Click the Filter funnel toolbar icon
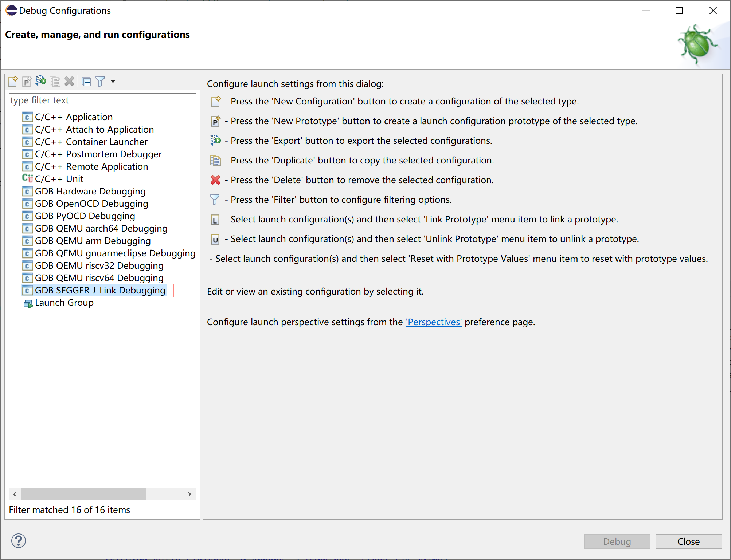 click(x=100, y=81)
